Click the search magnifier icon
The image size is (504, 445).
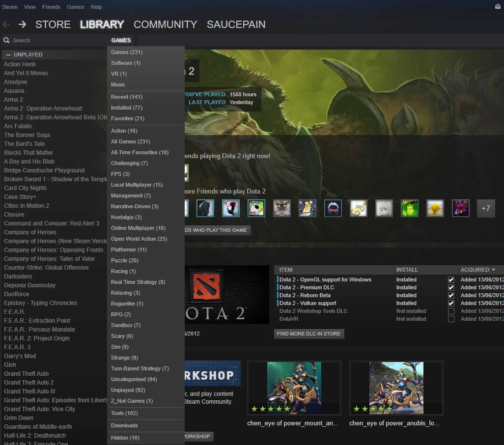point(6,40)
